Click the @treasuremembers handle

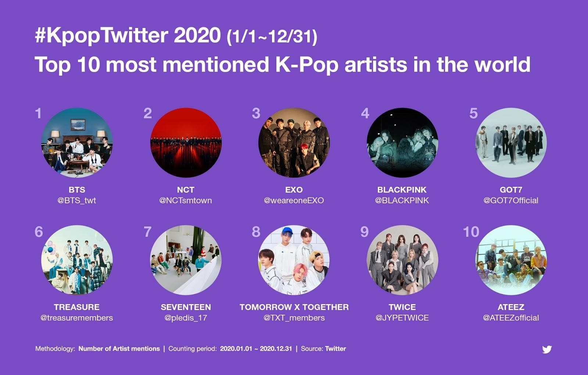point(77,318)
